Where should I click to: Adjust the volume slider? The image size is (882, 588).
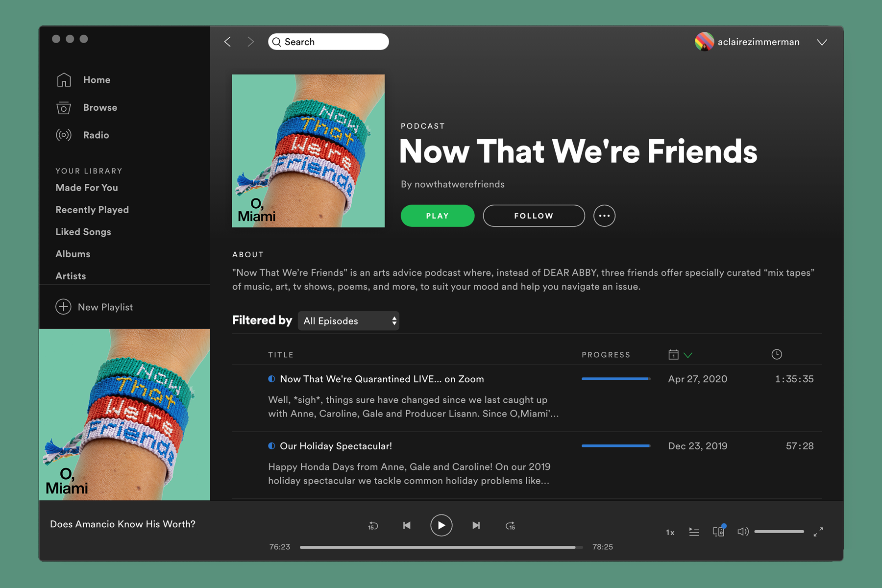click(779, 532)
